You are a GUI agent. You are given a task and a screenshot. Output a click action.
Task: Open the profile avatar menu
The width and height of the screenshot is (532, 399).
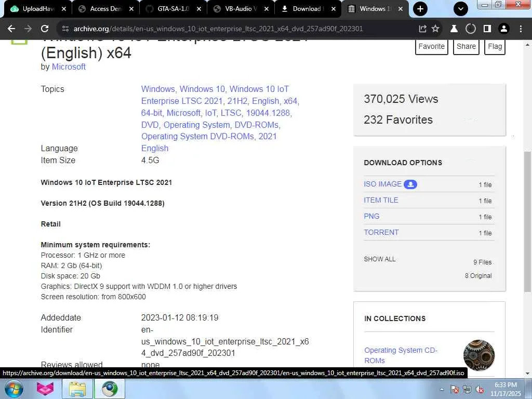[504, 29]
